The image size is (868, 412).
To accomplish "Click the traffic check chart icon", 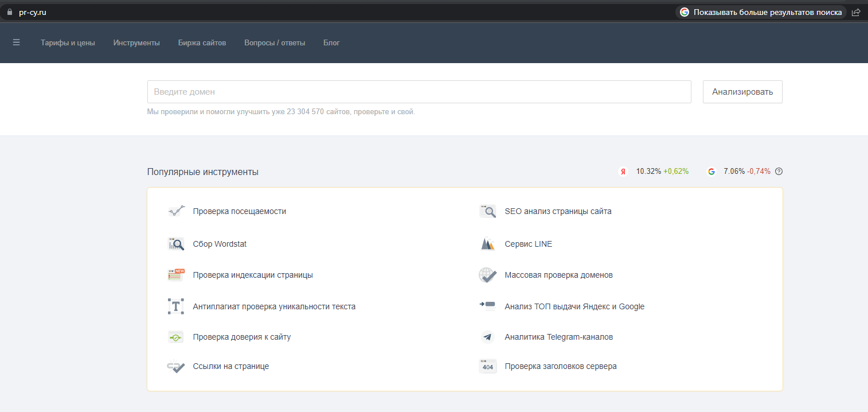I will (x=176, y=211).
